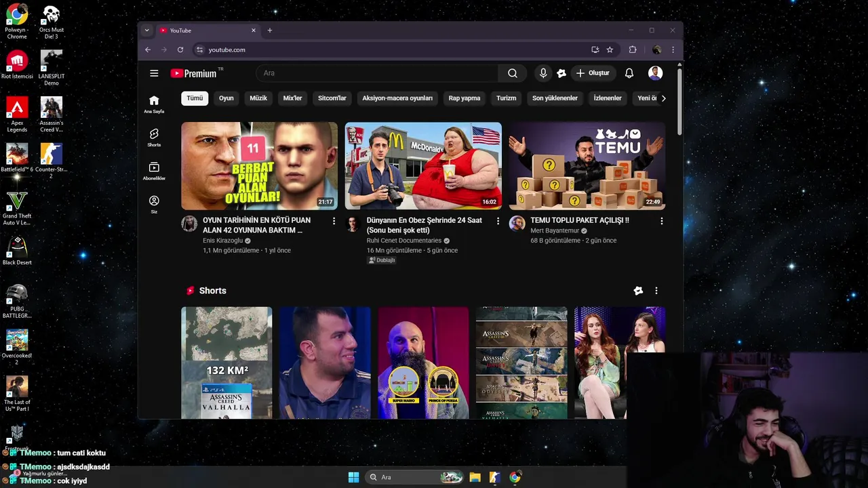Viewport: 868px width, 488px height.
Task: Select the Tümü filter chip
Action: click(x=195, y=98)
